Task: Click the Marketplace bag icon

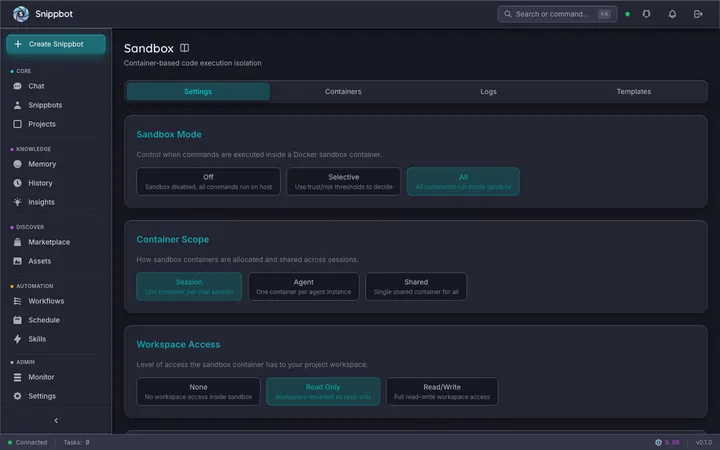Action: [17, 242]
